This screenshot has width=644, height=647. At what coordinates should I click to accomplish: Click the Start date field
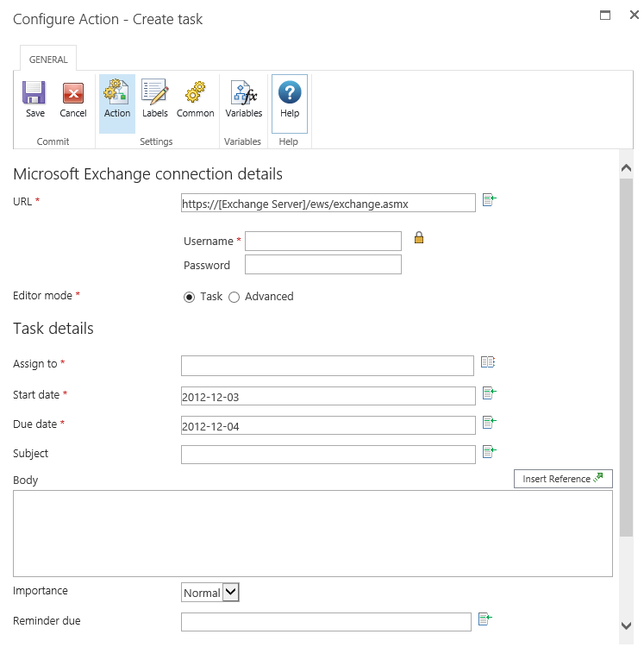(328, 396)
